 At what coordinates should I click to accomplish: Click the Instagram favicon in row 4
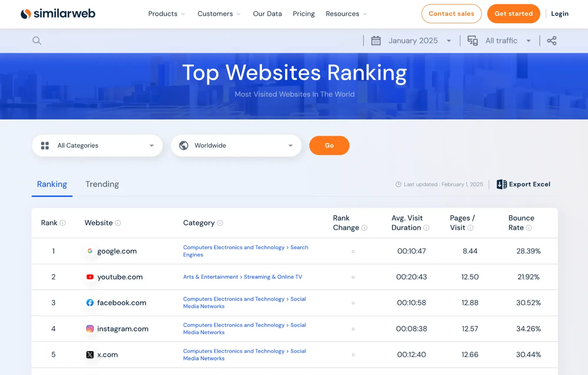90,329
